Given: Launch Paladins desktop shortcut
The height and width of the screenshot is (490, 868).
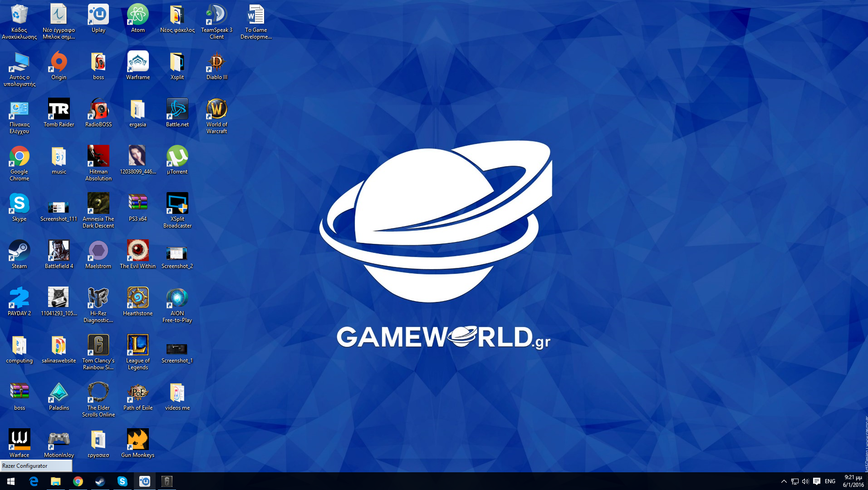Looking at the screenshot, I should click(x=59, y=396).
